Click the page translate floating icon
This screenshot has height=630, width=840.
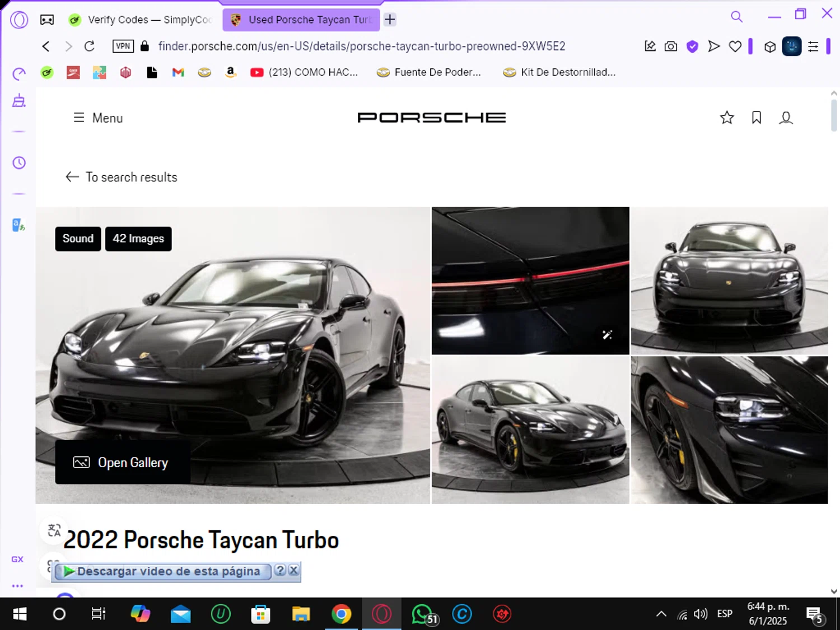[x=54, y=530]
